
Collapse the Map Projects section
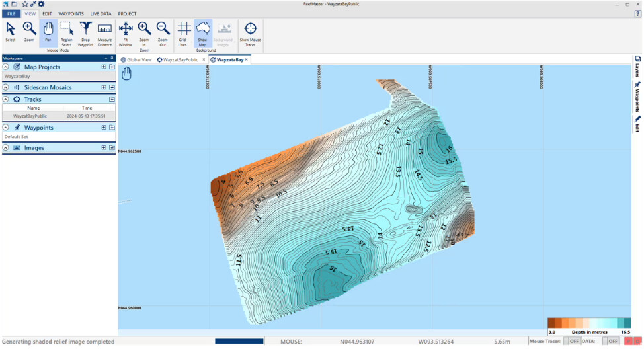(6, 67)
